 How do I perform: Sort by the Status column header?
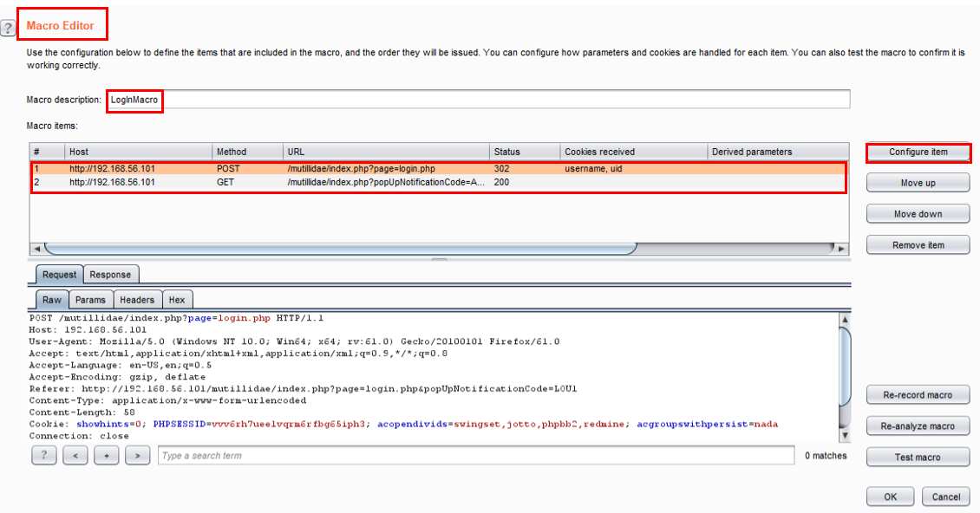525,152
